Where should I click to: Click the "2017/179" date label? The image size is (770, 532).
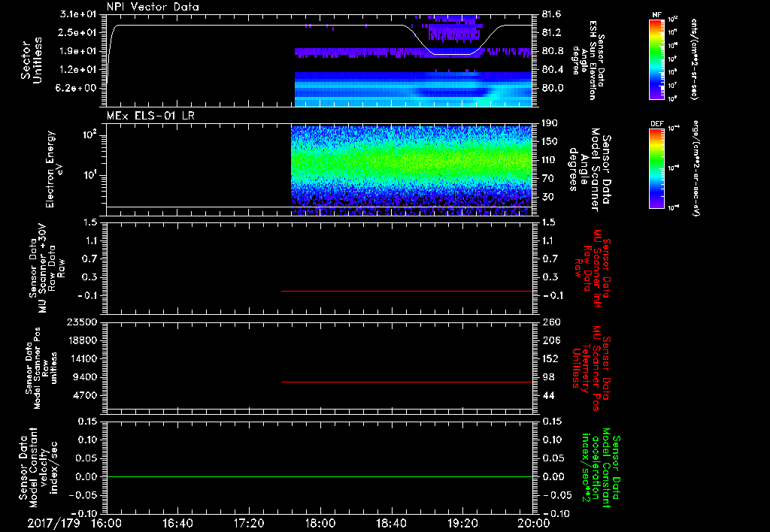click(x=53, y=523)
